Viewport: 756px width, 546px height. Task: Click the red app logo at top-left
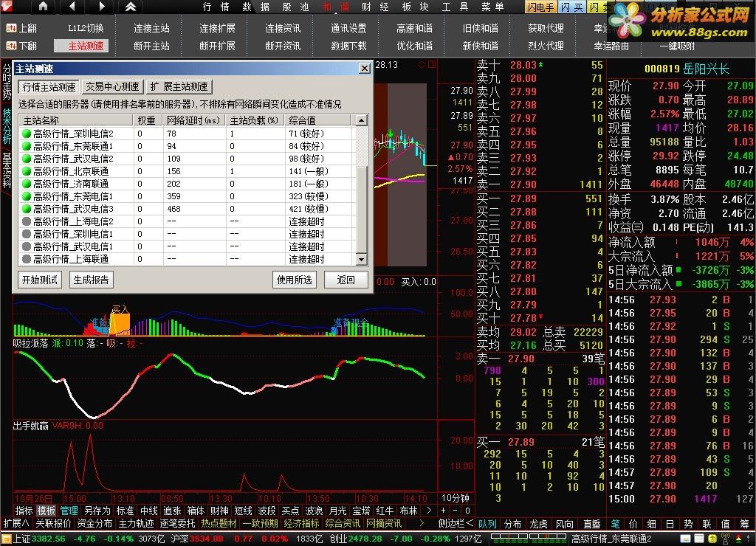click(x=6, y=6)
